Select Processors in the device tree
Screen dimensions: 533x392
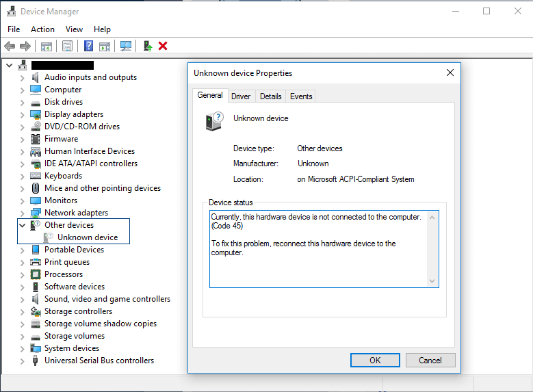64,274
